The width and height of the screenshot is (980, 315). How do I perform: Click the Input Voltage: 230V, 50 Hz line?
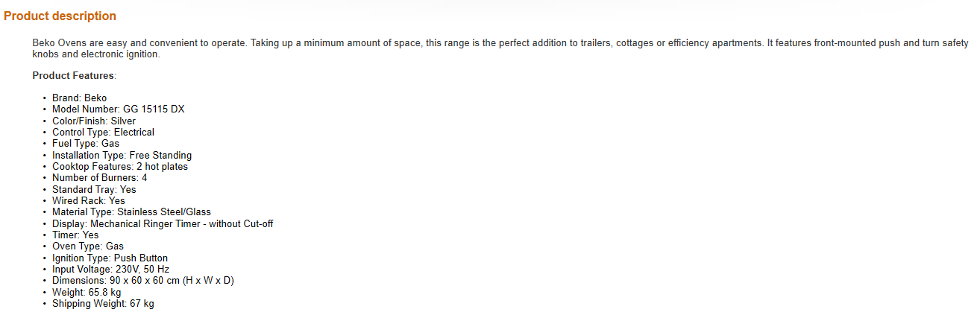(x=110, y=269)
